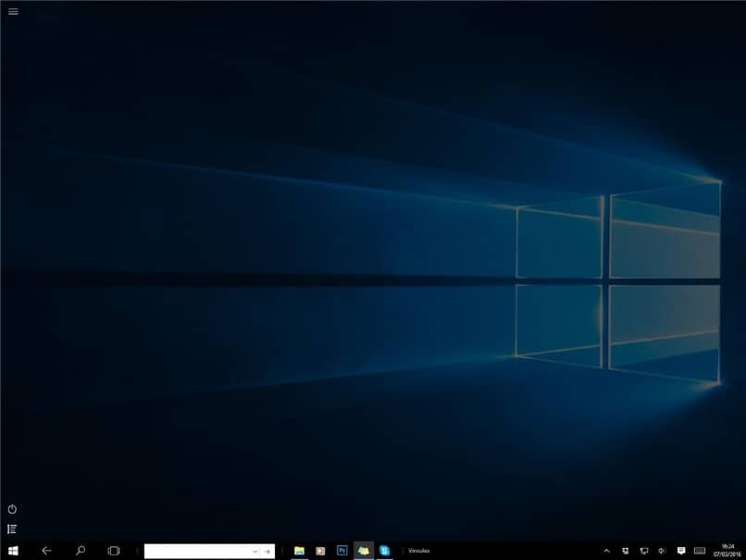
Task: Open the hamburger menu at top-left
Action: [x=13, y=11]
